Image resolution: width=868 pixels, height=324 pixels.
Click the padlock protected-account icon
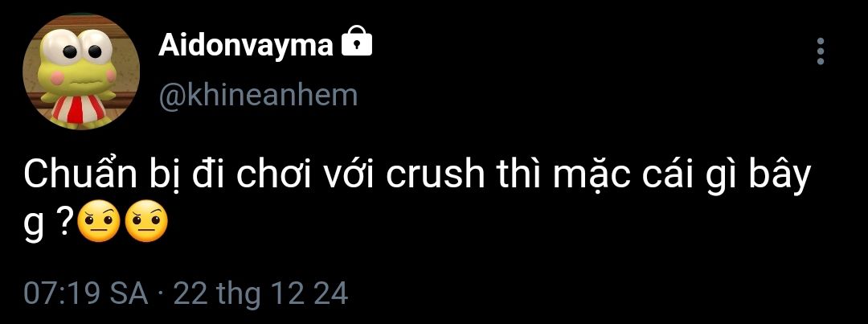point(357,43)
